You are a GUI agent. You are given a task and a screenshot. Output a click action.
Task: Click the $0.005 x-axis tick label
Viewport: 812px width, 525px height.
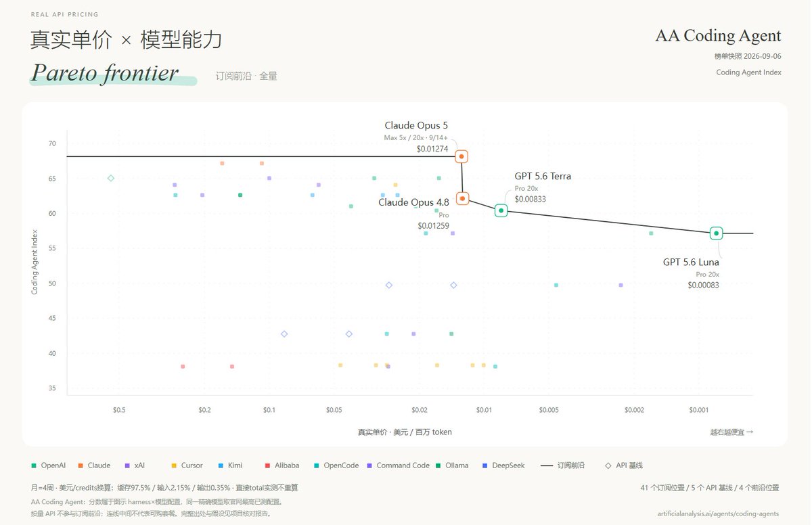549,410
